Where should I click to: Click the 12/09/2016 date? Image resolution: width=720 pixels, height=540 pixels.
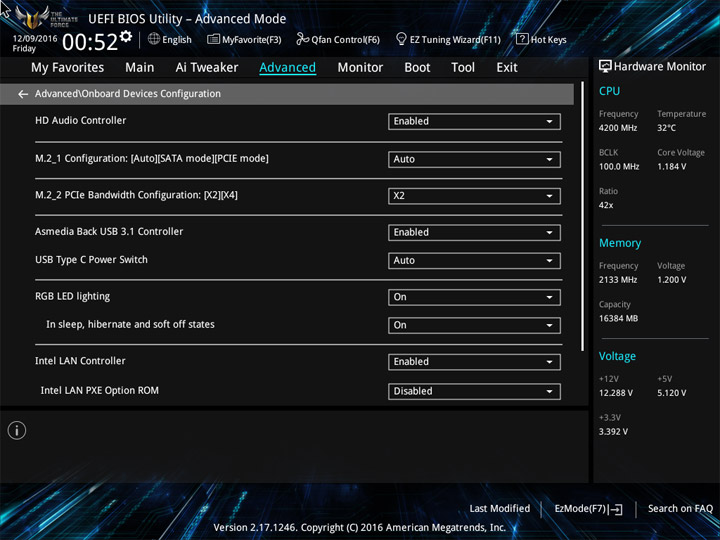coord(35,39)
